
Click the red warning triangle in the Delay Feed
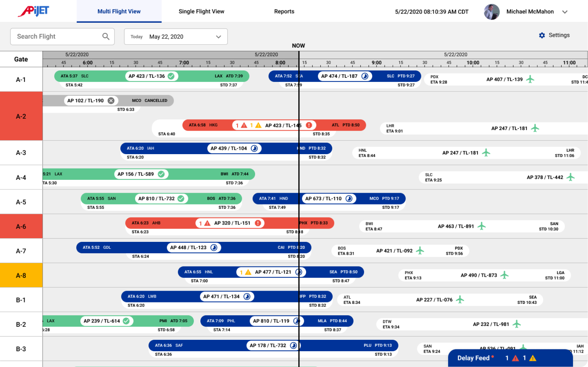tap(515, 358)
